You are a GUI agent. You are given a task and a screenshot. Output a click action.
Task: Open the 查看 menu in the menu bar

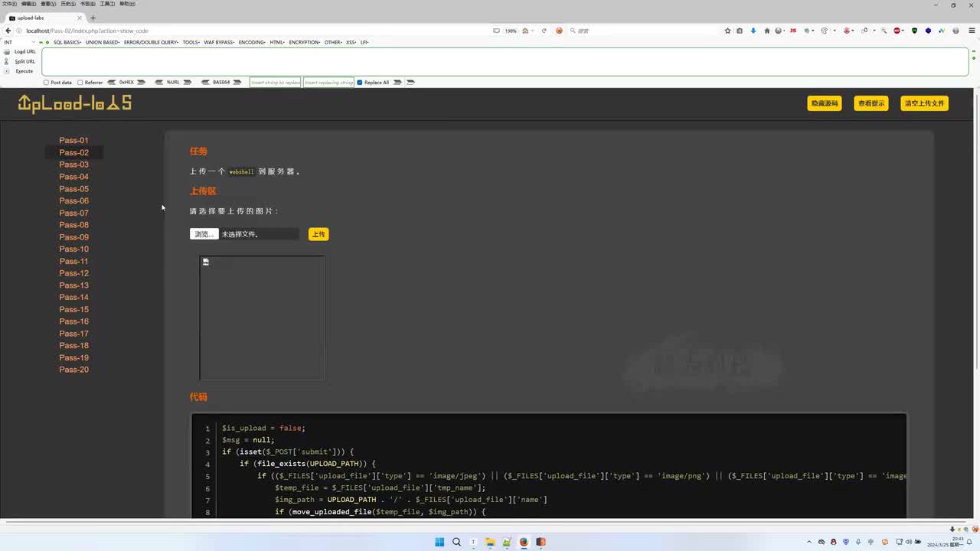pyautogui.click(x=48, y=4)
